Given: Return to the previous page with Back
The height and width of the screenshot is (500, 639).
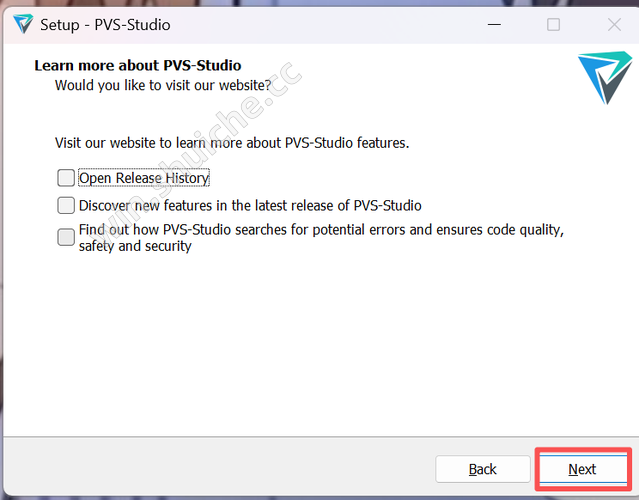Looking at the screenshot, I should [482, 469].
